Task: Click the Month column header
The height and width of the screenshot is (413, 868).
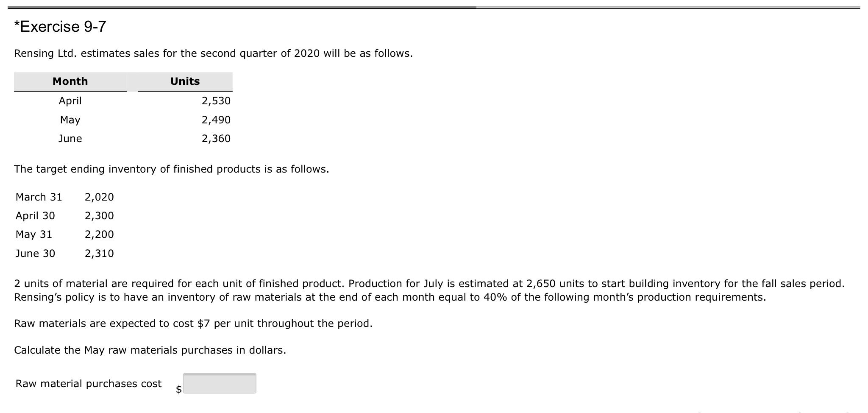Action: [x=70, y=81]
